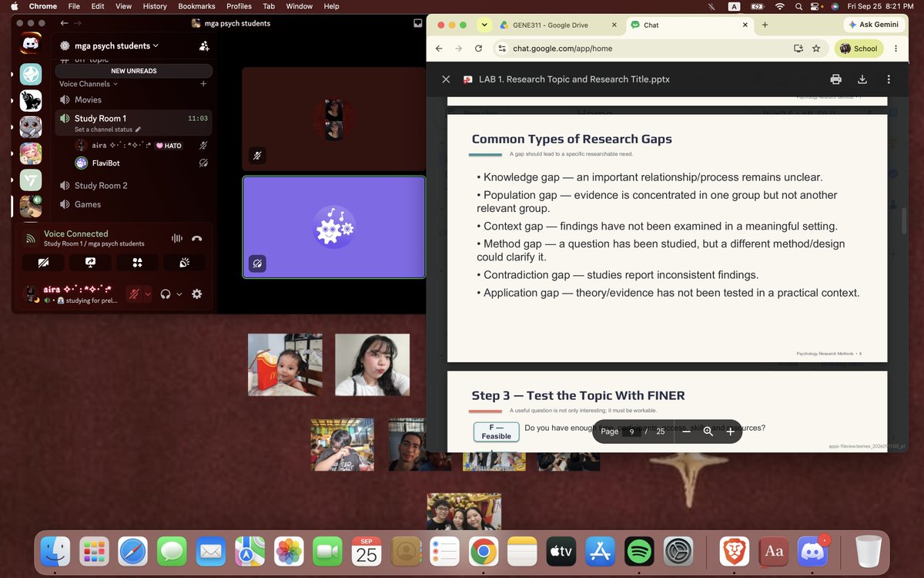The height and width of the screenshot is (578, 924).
Task: Share your screen in Discord
Action: pos(90,263)
